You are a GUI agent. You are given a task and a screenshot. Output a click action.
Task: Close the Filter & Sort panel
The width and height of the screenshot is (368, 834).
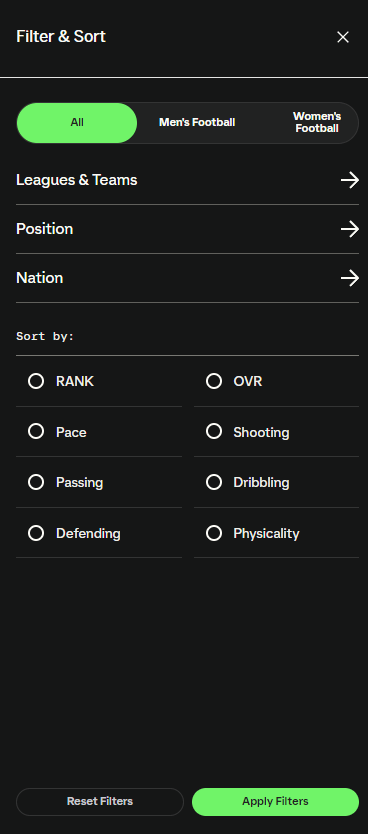pos(343,37)
